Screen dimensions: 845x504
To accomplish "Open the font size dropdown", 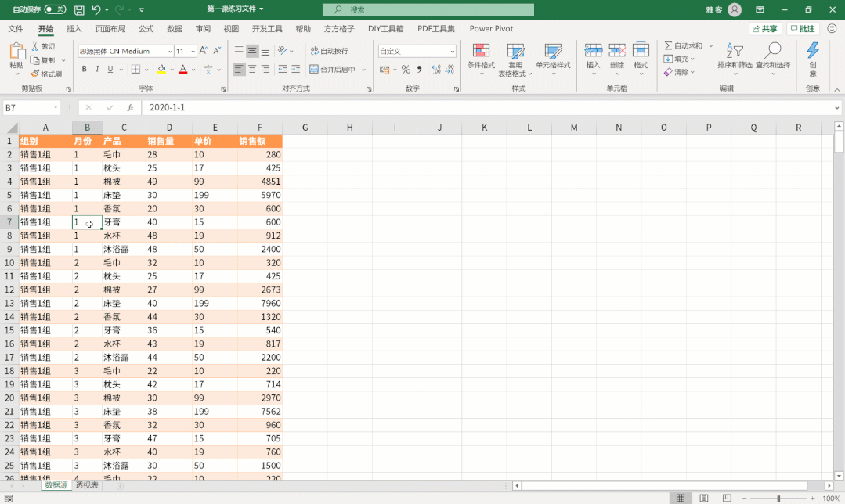I will [193, 51].
